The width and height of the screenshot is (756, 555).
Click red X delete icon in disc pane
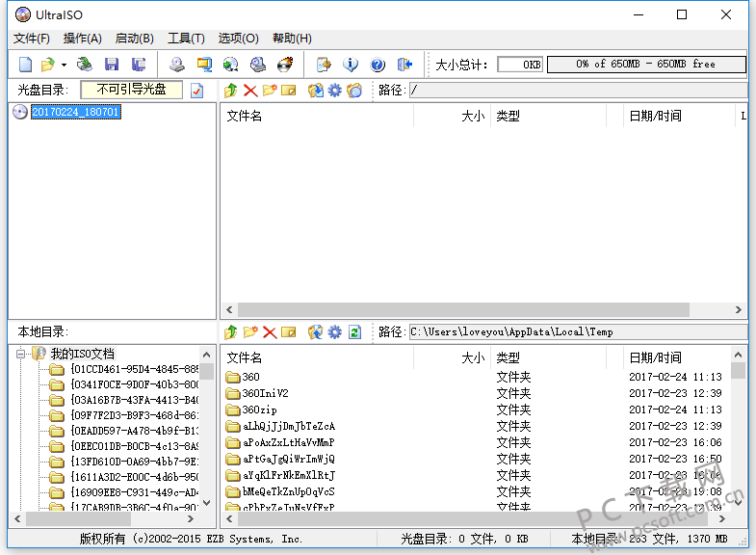(250, 91)
